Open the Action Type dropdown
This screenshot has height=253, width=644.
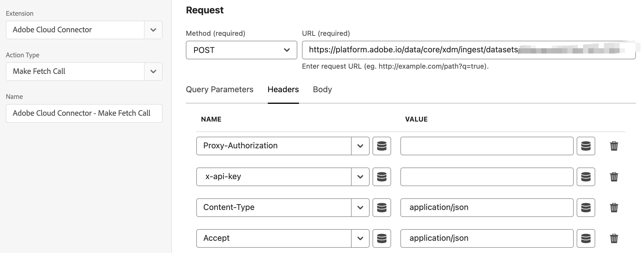point(153,72)
